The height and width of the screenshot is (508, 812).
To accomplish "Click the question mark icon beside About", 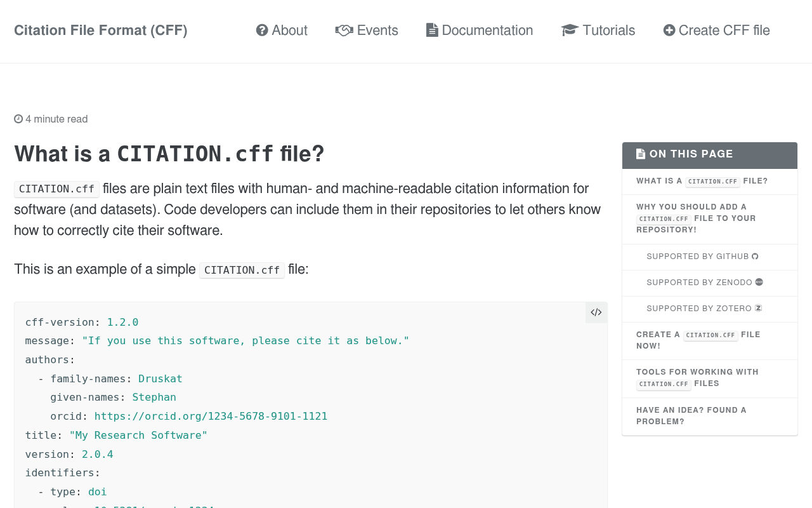I will click(262, 30).
